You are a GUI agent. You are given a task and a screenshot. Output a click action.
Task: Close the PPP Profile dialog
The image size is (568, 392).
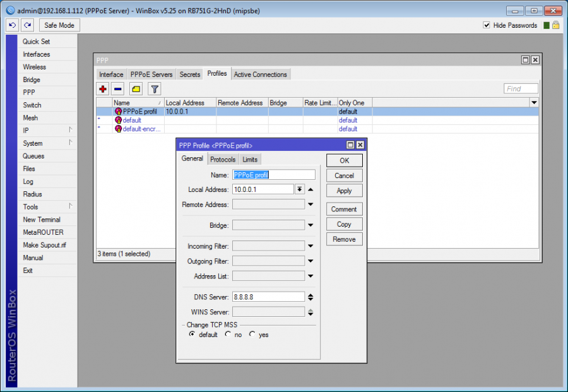[360, 145]
